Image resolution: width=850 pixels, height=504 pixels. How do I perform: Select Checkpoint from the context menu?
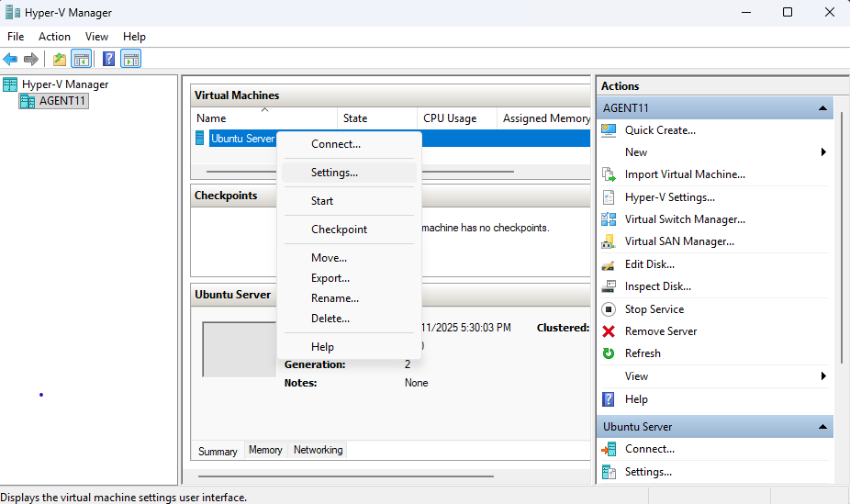tap(339, 230)
